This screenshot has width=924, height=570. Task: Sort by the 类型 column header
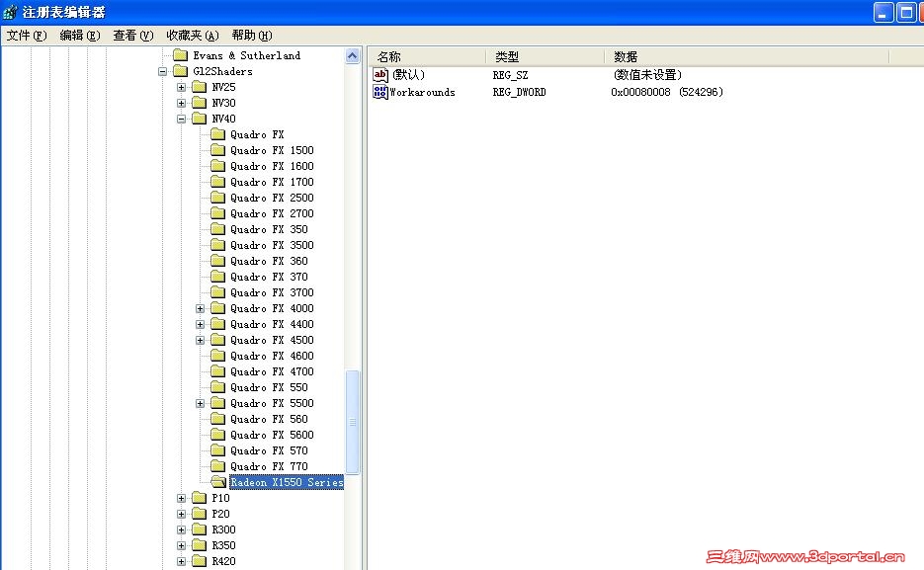[546, 57]
